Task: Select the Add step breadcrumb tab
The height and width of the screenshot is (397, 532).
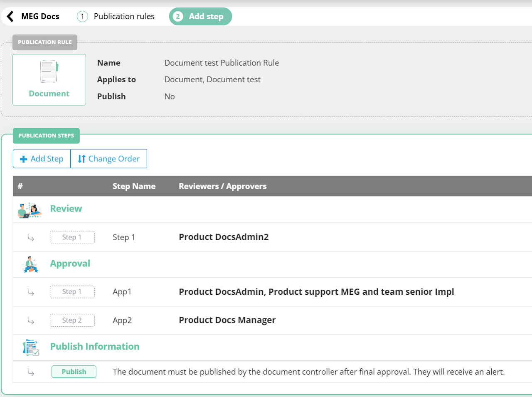Action: click(x=200, y=16)
